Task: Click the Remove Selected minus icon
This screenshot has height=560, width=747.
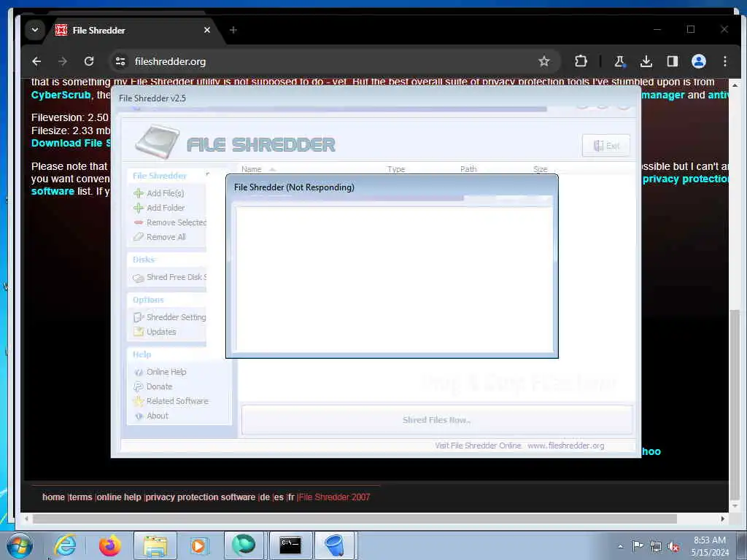Action: pos(139,222)
